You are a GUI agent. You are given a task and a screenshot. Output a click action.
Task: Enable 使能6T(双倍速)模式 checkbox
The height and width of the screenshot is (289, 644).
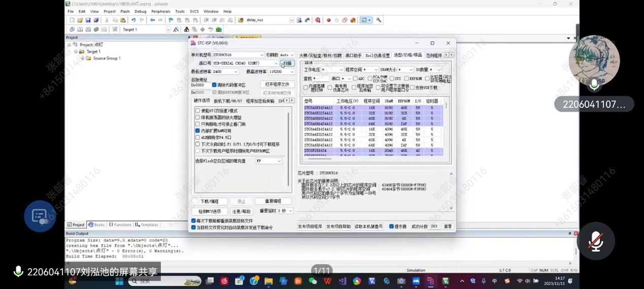pyautogui.click(x=198, y=111)
